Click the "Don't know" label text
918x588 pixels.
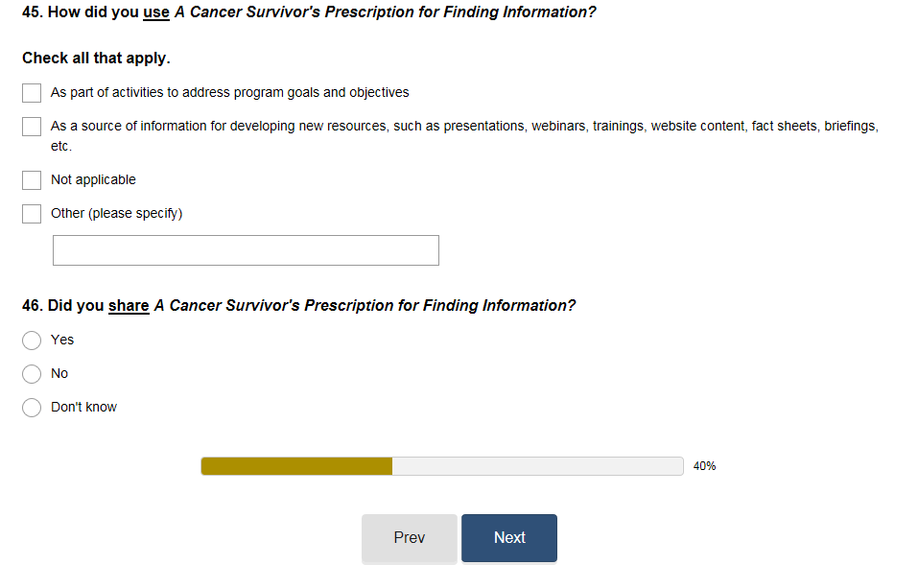click(83, 408)
